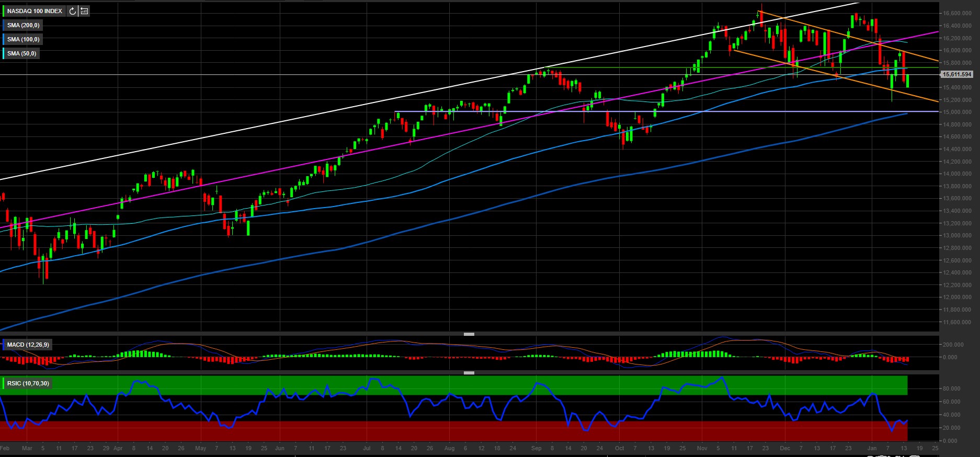980x457 pixels.
Task: Click the refresh icon beside NASDAQ 100 INDEX
Action: click(72, 11)
